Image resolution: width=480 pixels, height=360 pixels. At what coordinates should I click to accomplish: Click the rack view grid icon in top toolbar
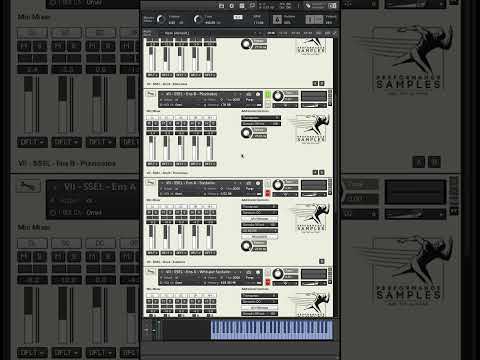(x=242, y=6)
